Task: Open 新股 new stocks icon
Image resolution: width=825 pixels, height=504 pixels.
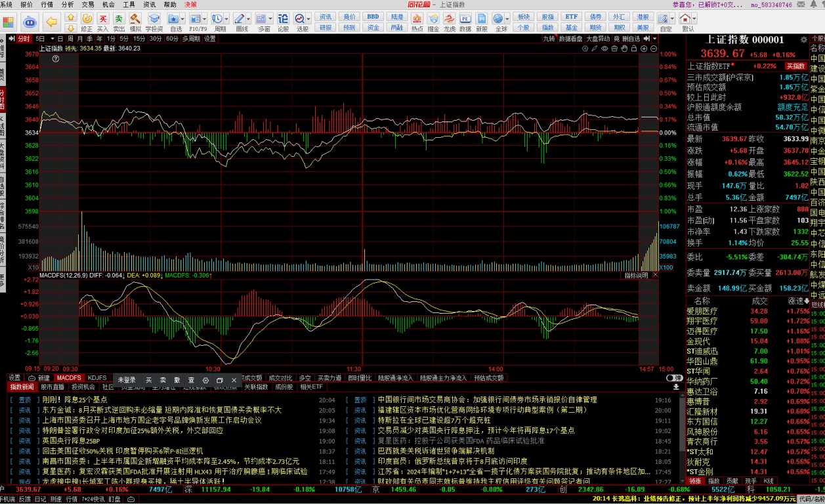Action: click(x=482, y=22)
